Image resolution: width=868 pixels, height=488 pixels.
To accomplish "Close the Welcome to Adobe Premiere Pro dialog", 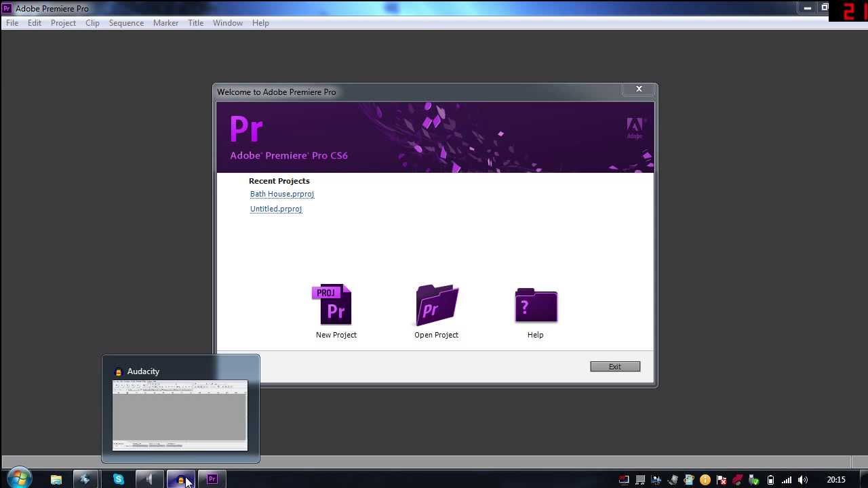I will [639, 89].
